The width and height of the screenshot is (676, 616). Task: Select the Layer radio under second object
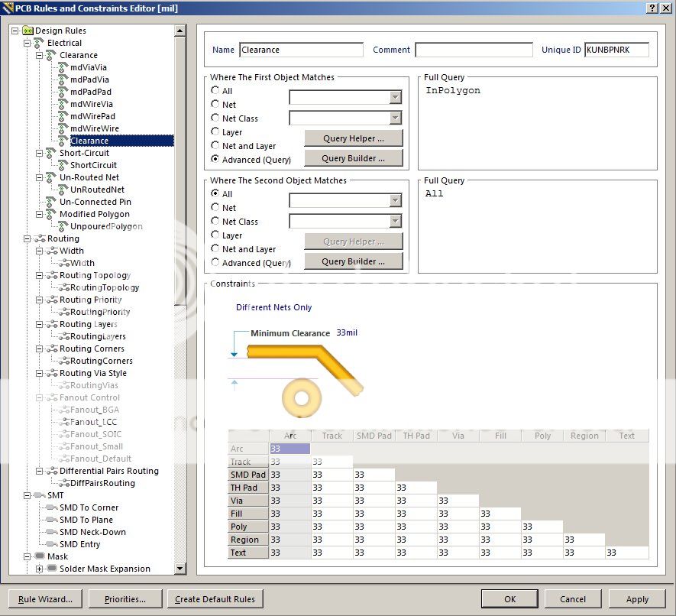[x=216, y=235]
